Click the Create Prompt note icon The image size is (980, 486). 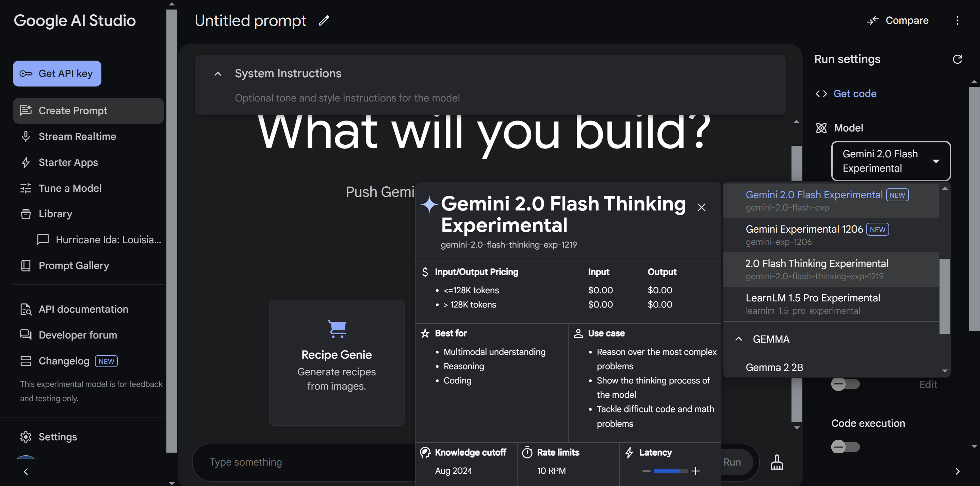pyautogui.click(x=26, y=110)
